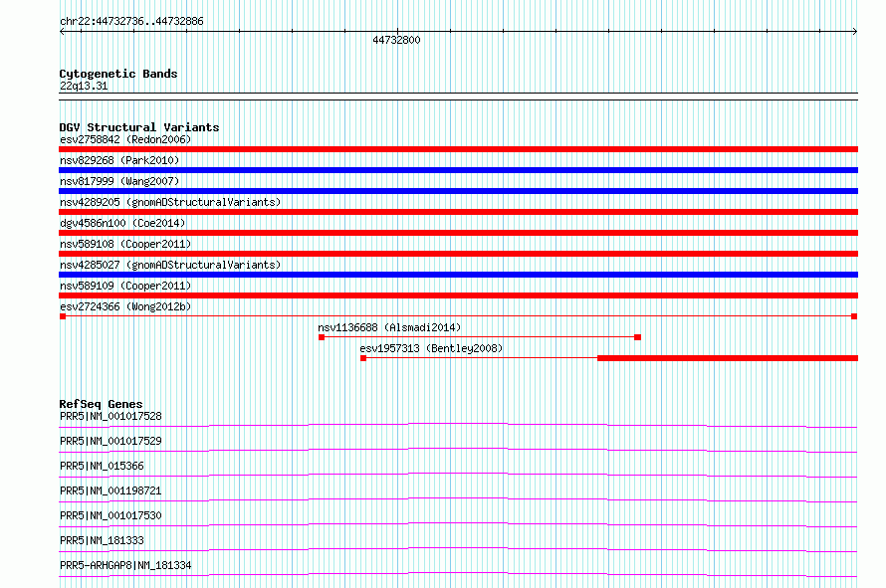886x588 pixels.
Task: Click left endpoint square of esv2724366
Action: point(63,316)
